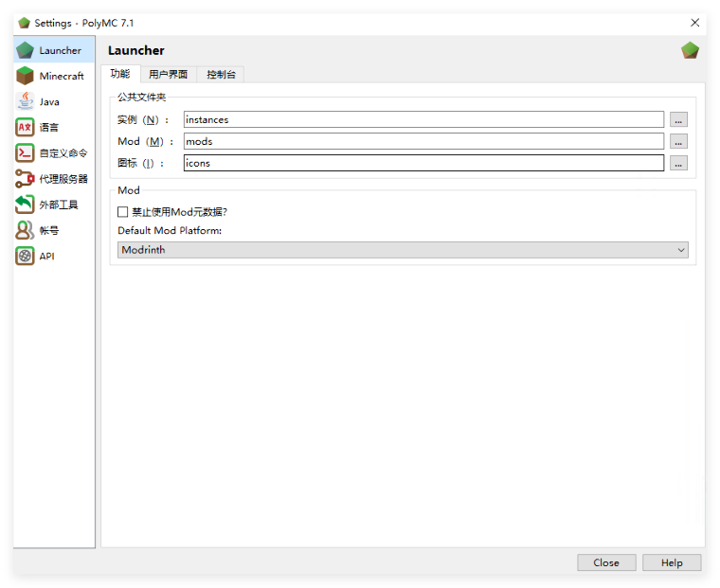Browse for the Mod mods folder
This screenshot has height=588, width=720.
click(678, 141)
